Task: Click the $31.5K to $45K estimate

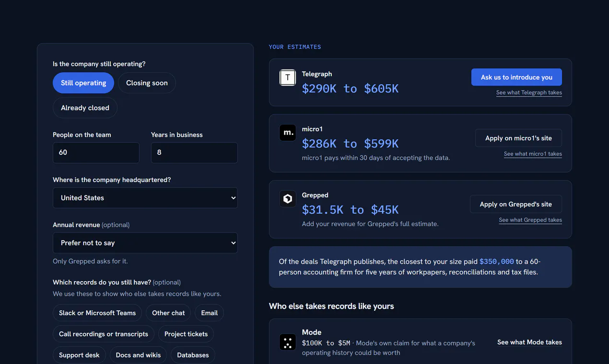Action: (x=350, y=210)
